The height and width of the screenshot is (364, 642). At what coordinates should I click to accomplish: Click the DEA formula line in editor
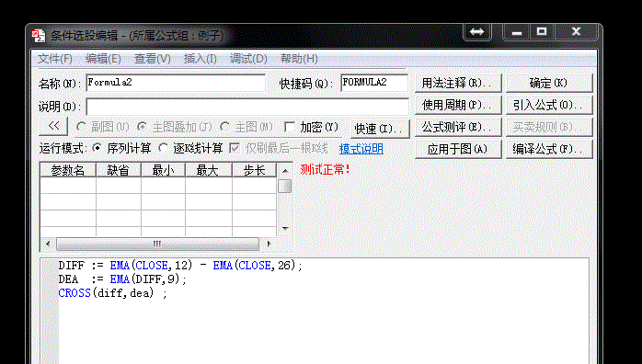click(x=122, y=279)
